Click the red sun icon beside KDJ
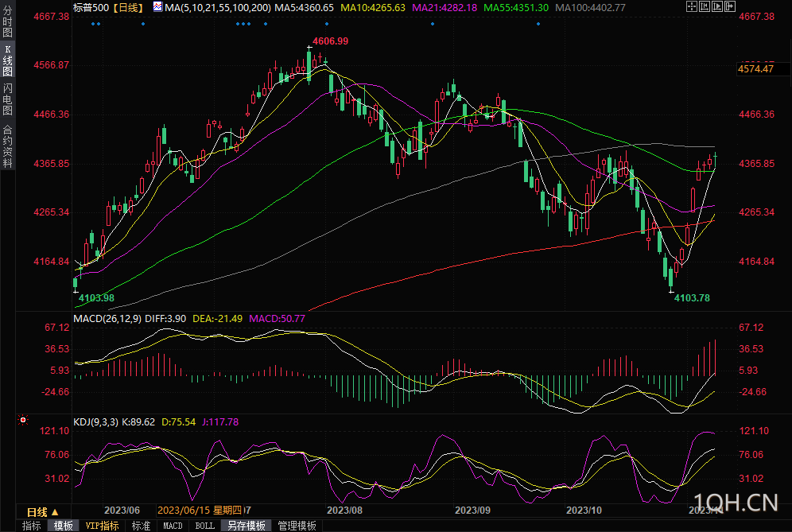This screenshot has height=532, width=792. click(22, 419)
